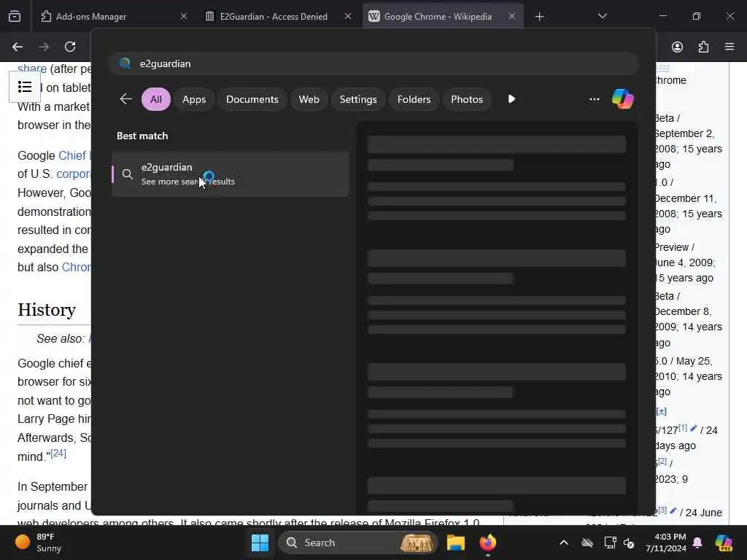The image size is (747, 560).
Task: Expand the hidden system tray icons chevron
Action: (564, 542)
